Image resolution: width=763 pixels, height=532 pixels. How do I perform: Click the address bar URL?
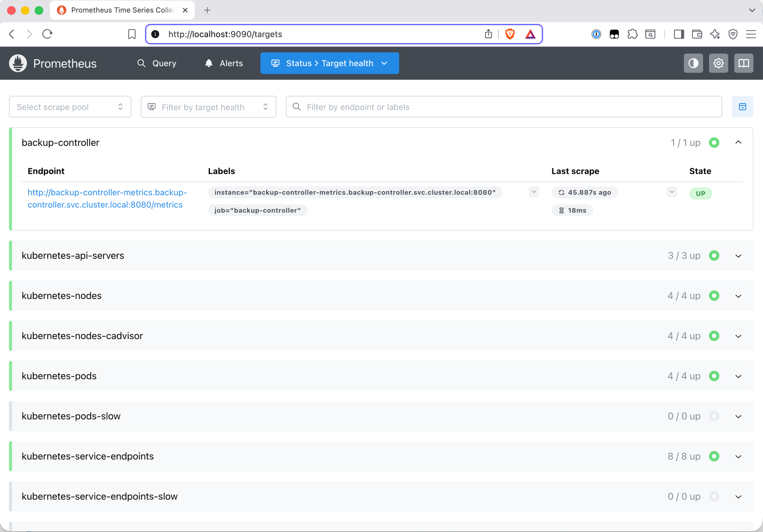pyautogui.click(x=225, y=34)
